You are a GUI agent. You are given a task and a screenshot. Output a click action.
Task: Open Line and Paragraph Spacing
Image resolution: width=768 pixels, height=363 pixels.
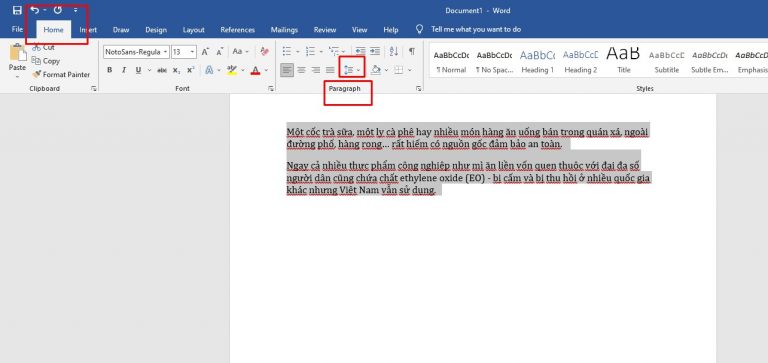tap(351, 70)
